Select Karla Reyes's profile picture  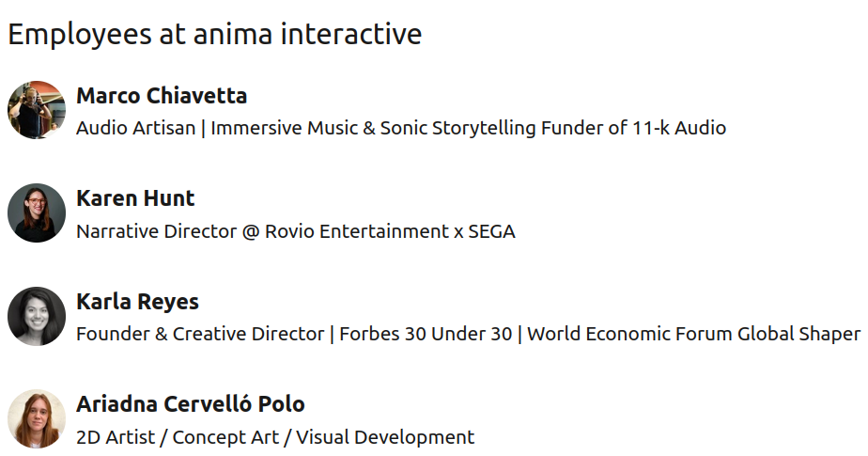[x=37, y=316]
